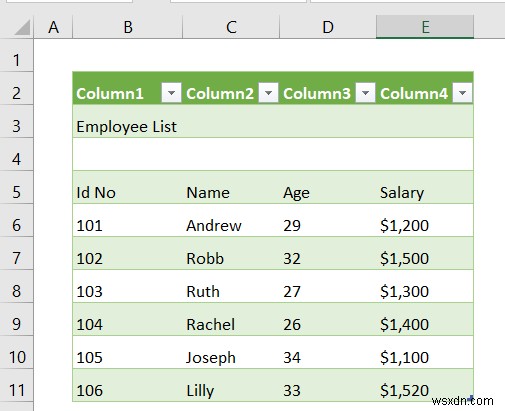Select the cell containing Ruth
The height and width of the screenshot is (411, 505).
(231, 286)
